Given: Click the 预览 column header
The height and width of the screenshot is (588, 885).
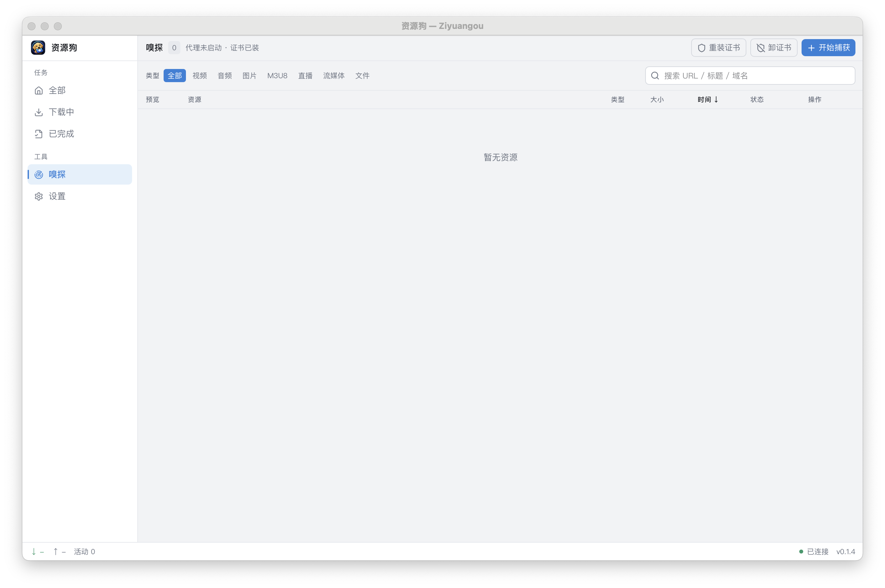Looking at the screenshot, I should tap(152, 100).
